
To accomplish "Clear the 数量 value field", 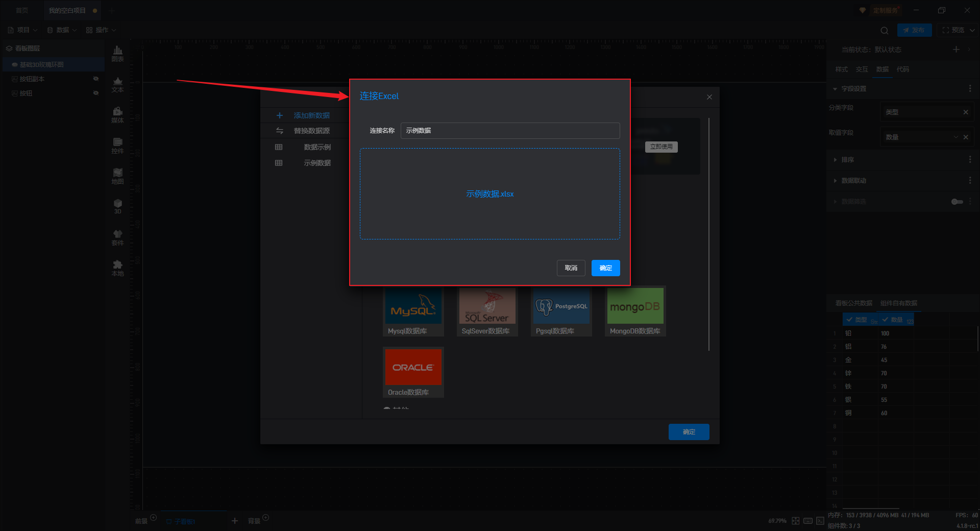I will pyautogui.click(x=966, y=137).
